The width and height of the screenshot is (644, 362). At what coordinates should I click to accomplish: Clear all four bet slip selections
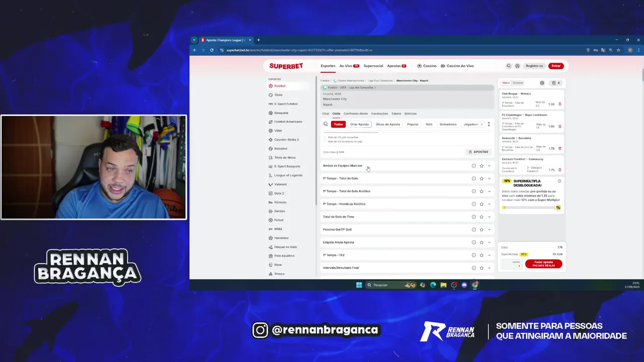coord(556,83)
